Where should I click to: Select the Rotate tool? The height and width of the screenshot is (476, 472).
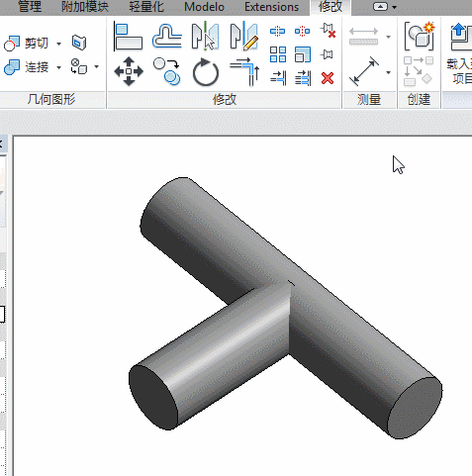(x=206, y=72)
